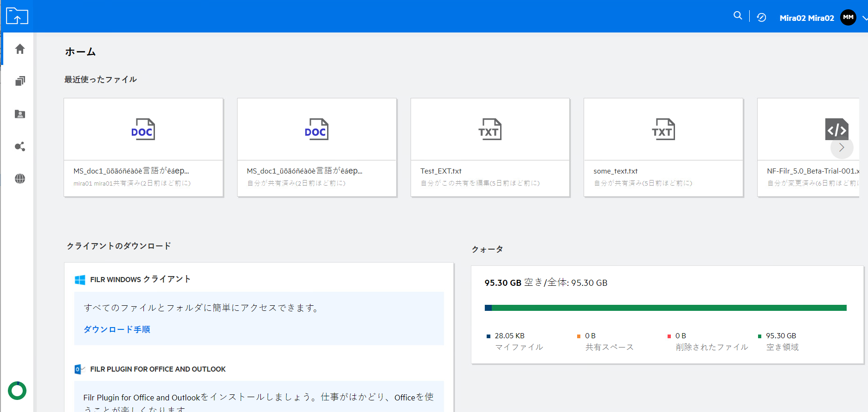
Task: Open Shared with Me in the sidebar
Action: pos(19,114)
